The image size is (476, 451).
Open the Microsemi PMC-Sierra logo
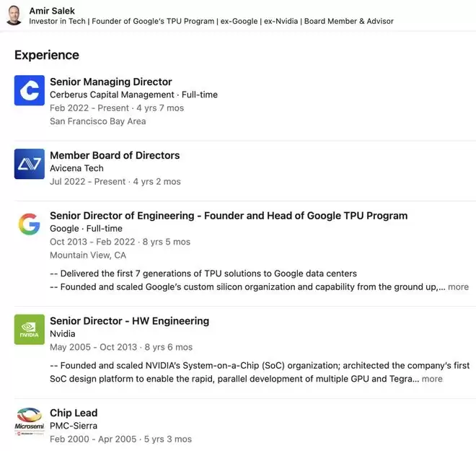coord(30,421)
